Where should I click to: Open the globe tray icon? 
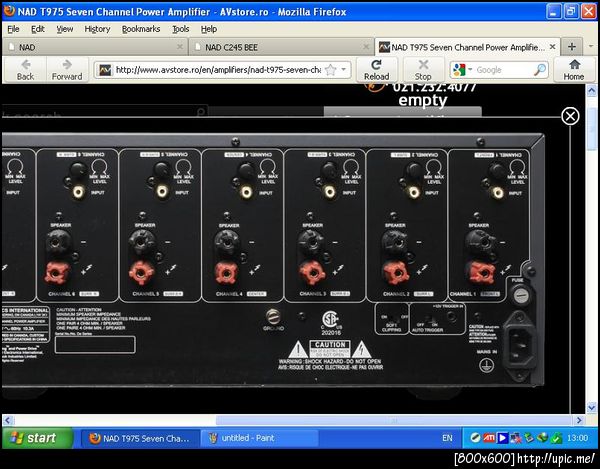coord(542,438)
